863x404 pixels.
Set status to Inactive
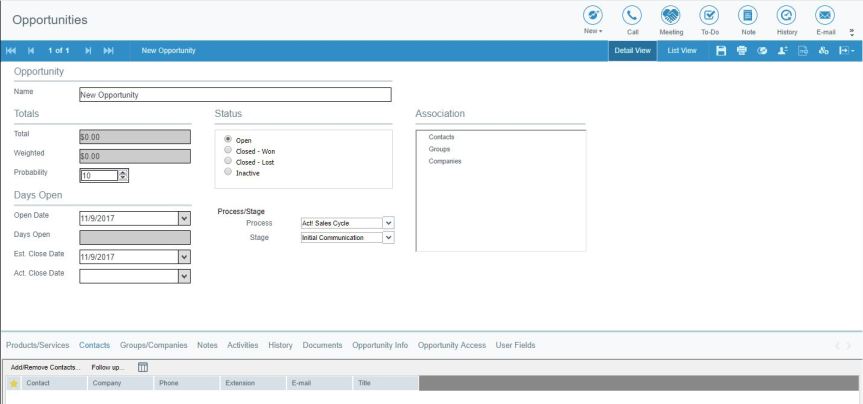[229, 172]
